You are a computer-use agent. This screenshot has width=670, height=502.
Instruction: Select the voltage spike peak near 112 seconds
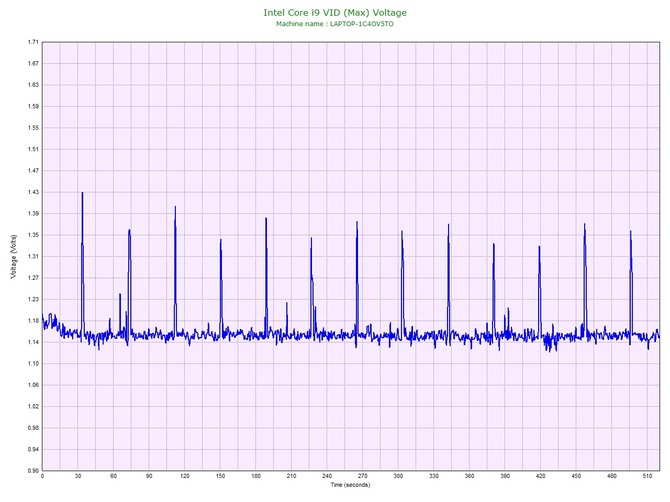(175, 208)
